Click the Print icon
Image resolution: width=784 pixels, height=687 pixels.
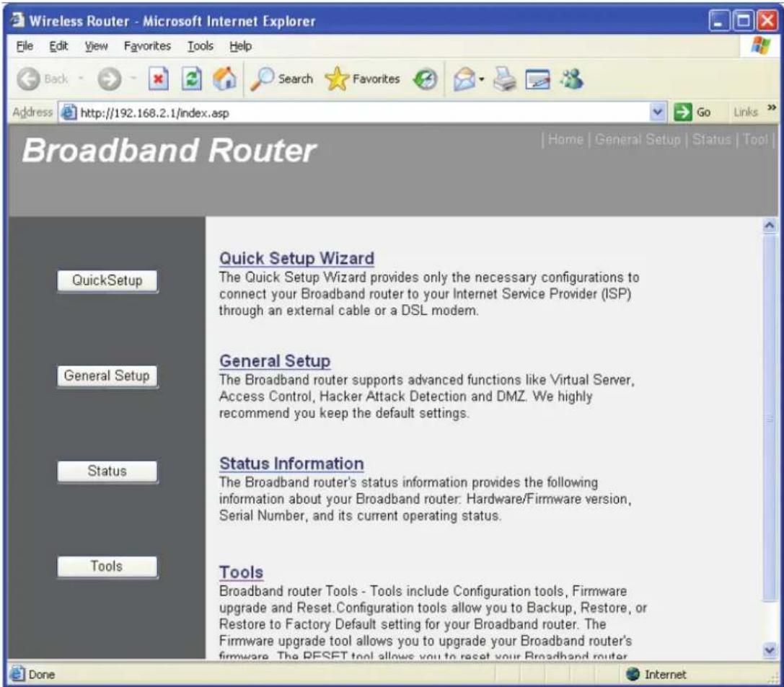click(x=504, y=79)
